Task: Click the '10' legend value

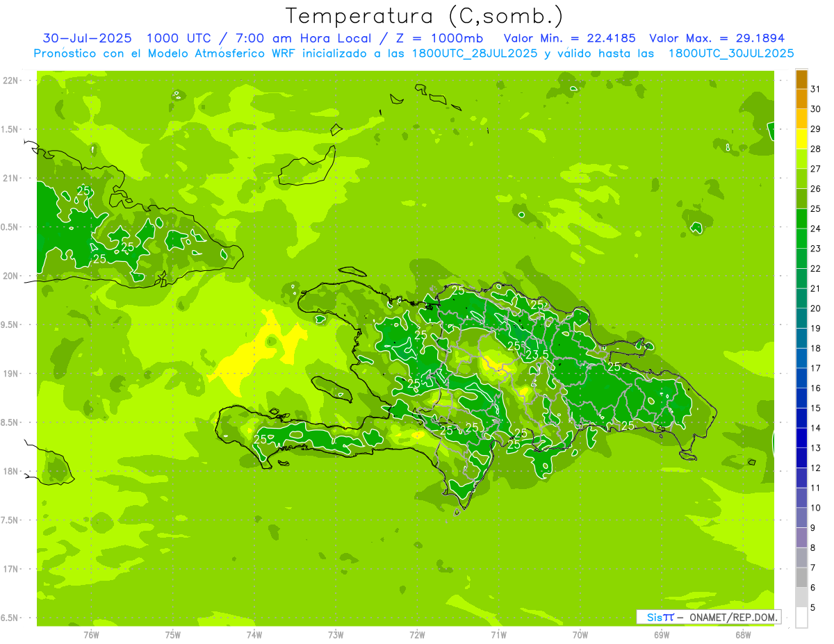Action: [x=816, y=508]
